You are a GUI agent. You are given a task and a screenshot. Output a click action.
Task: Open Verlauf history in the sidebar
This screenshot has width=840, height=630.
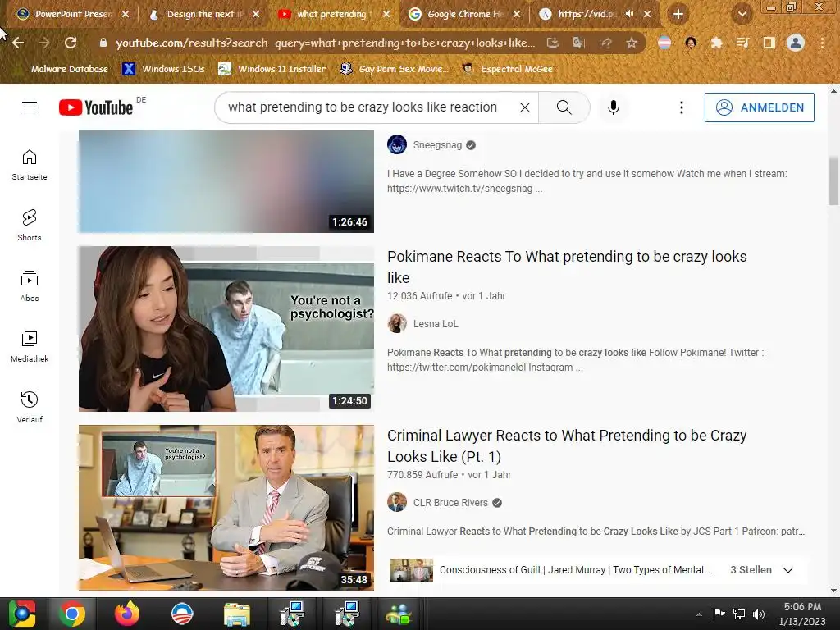point(30,407)
